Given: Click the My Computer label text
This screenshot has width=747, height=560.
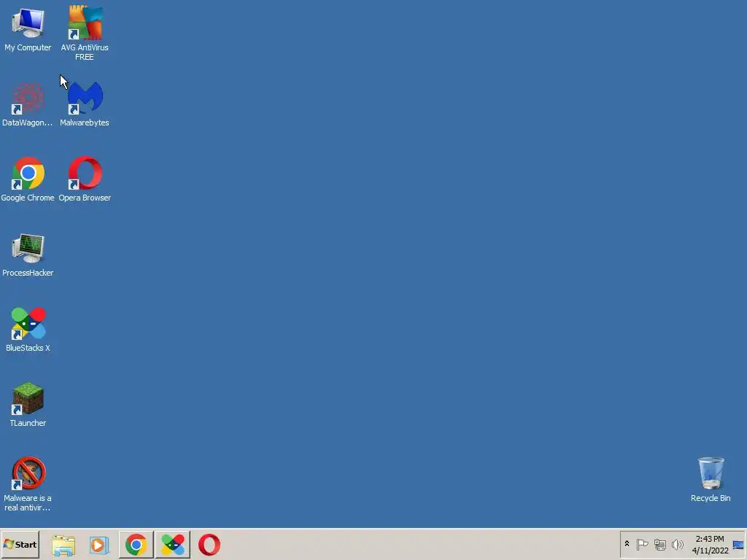Looking at the screenshot, I should pos(28,47).
